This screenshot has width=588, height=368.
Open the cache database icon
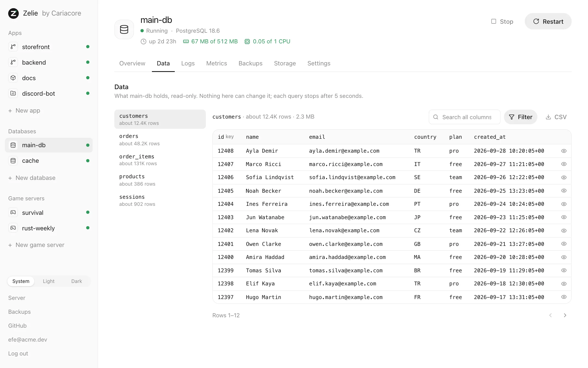pyautogui.click(x=13, y=161)
